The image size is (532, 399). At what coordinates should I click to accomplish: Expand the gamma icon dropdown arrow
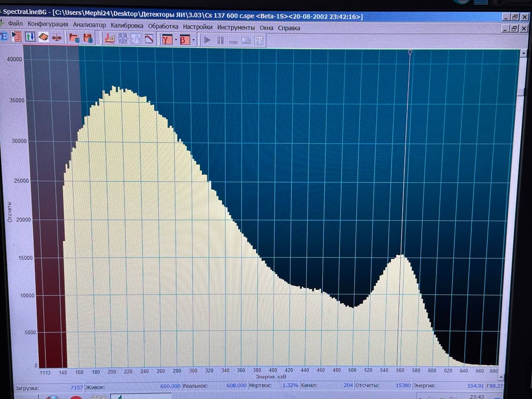[x=176, y=40]
